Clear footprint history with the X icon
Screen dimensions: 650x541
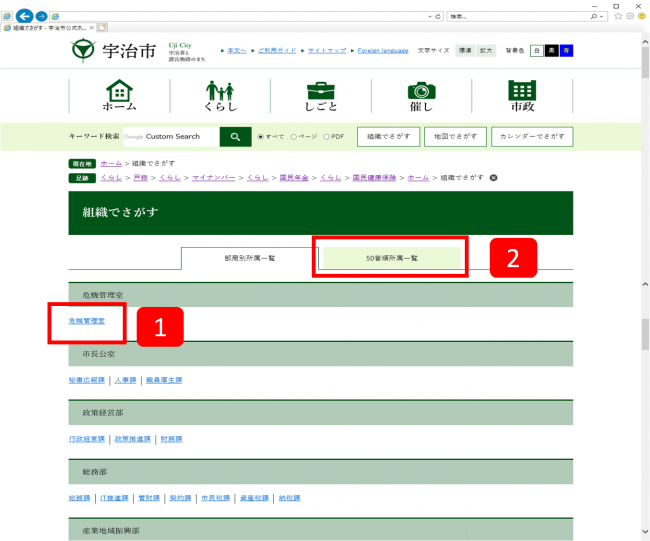[493, 177]
